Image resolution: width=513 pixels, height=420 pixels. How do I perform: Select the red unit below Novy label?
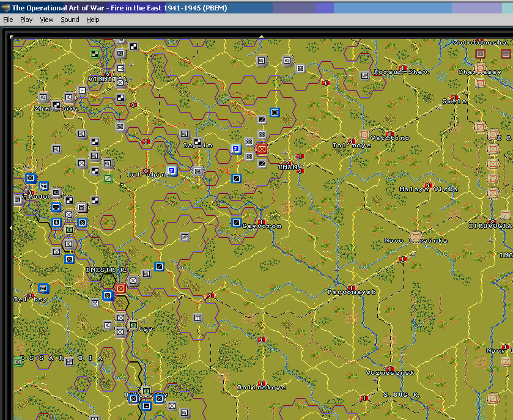click(x=506, y=362)
